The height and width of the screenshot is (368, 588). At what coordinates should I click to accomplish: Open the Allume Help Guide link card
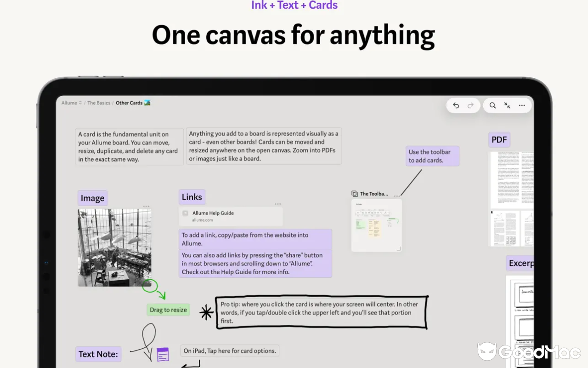[231, 216]
